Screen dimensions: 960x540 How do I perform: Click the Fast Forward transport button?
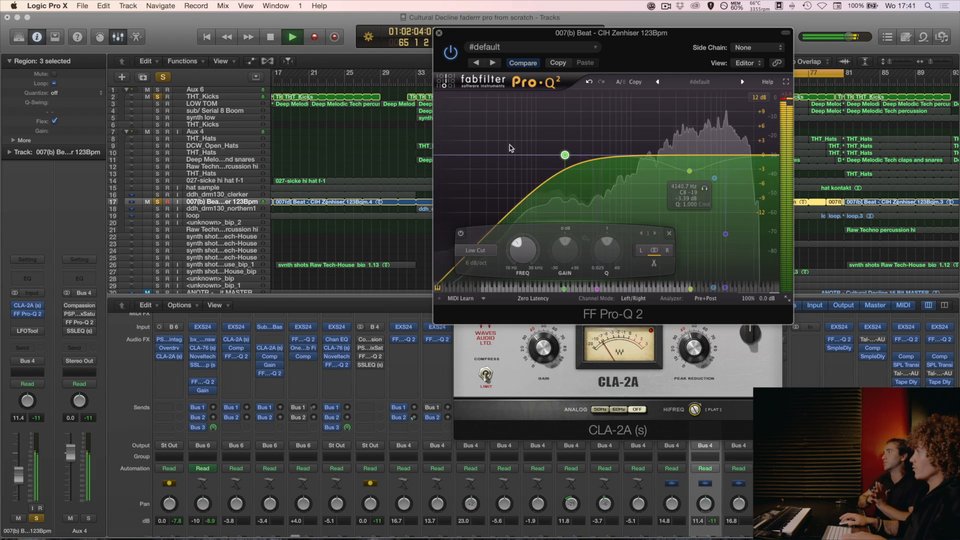coord(248,37)
